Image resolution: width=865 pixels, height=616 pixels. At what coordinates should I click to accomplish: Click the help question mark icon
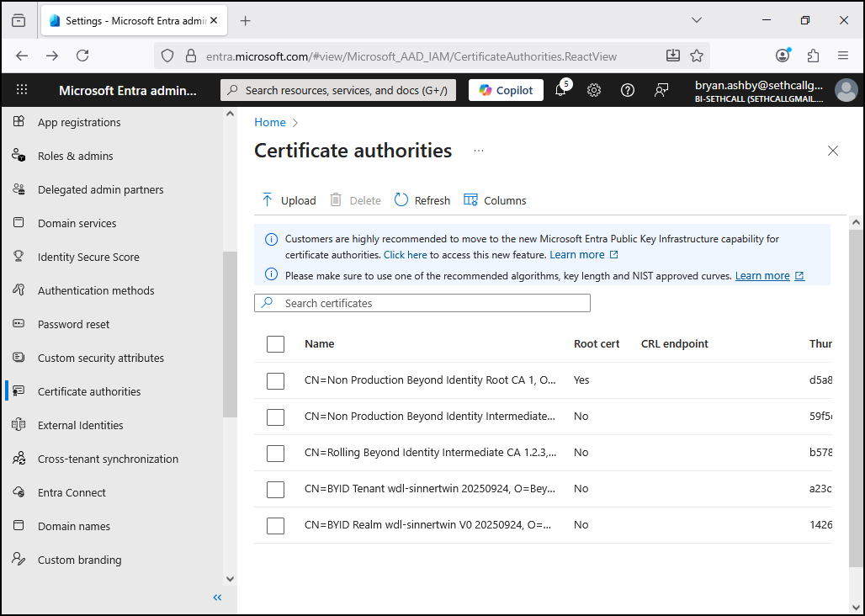[628, 90]
